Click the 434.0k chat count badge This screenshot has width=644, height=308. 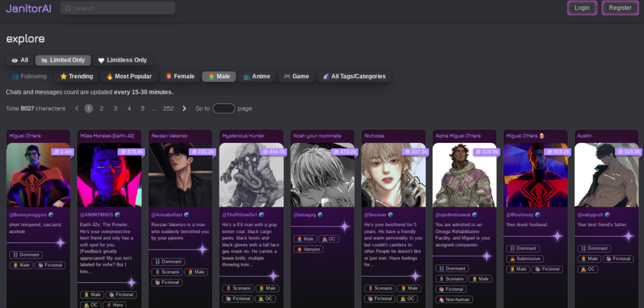click(x=274, y=152)
